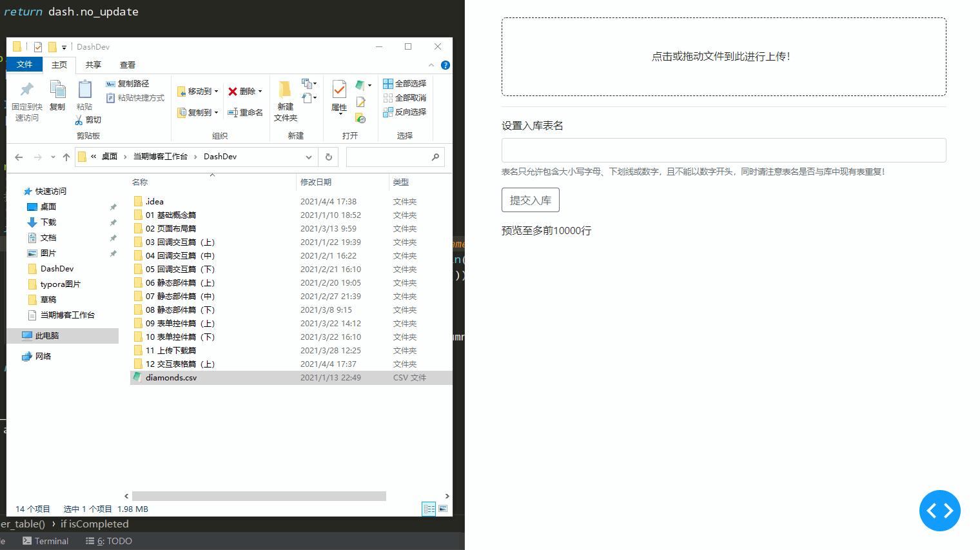The height and width of the screenshot is (550, 980).
Task: Click 反向选择 (Invert selection) in the ribbon
Action: pos(405,112)
